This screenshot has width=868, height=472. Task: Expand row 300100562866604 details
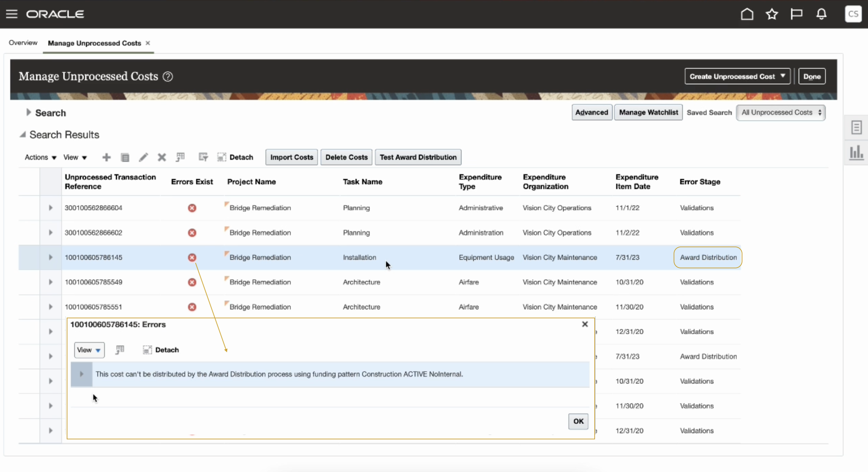(x=51, y=208)
